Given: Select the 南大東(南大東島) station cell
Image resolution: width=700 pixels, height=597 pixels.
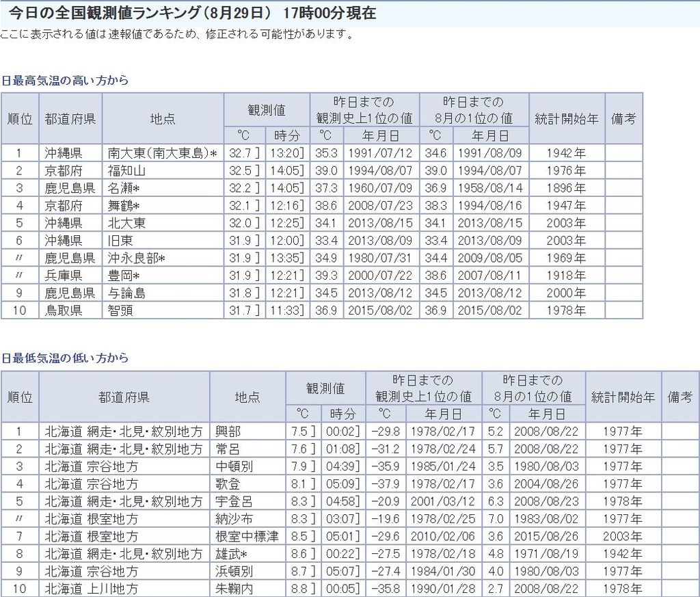Looking at the screenshot, I should coord(162,152).
